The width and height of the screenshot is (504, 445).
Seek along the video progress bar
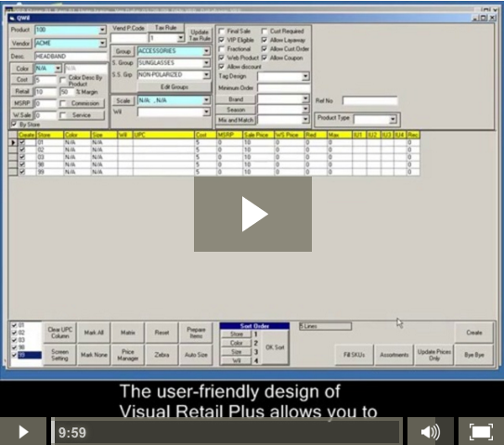(226, 432)
